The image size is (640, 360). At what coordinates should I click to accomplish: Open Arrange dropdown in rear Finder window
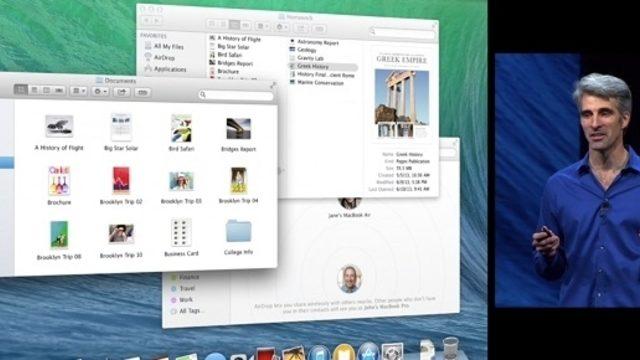coord(262,26)
